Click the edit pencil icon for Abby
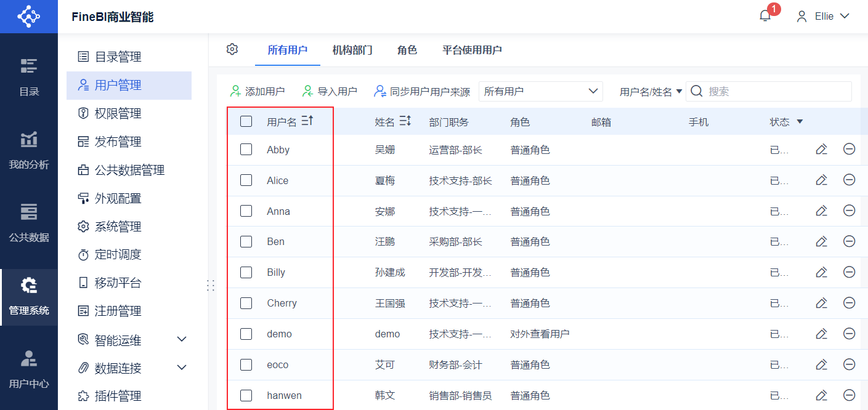 pos(821,150)
